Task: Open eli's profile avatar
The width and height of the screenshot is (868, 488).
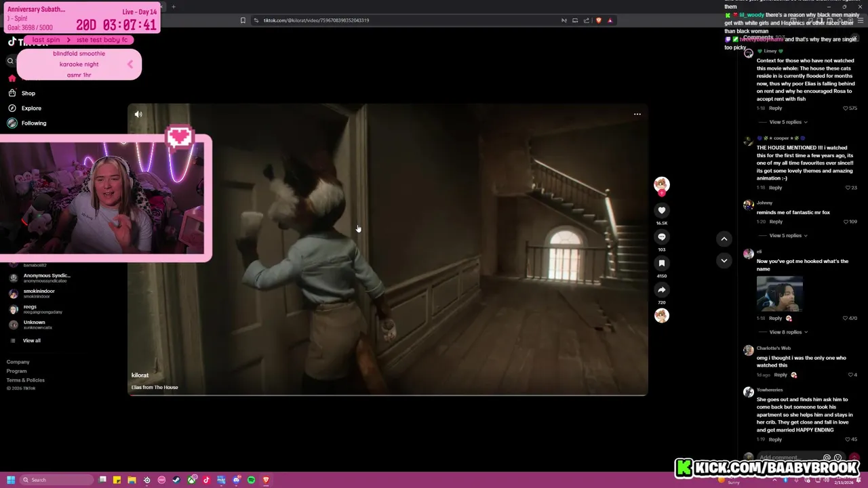Action: (x=748, y=253)
